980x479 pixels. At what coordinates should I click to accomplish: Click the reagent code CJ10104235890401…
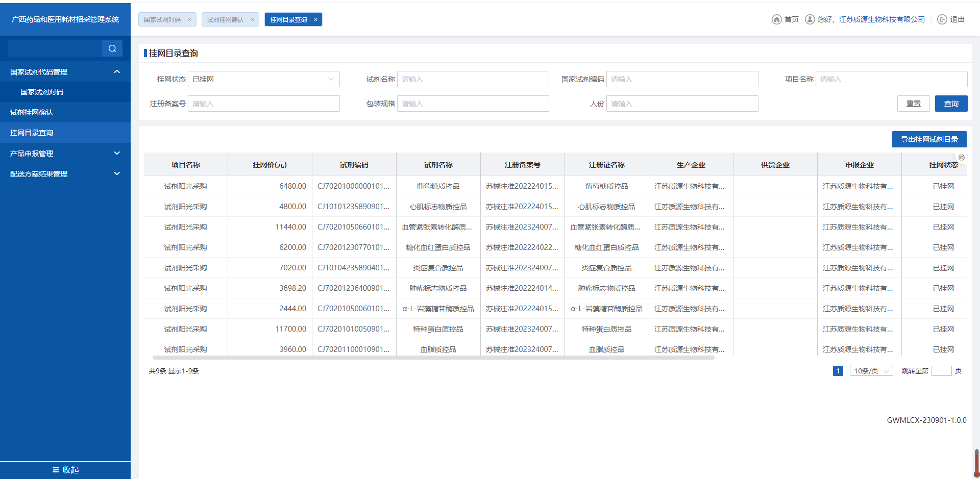pos(354,268)
